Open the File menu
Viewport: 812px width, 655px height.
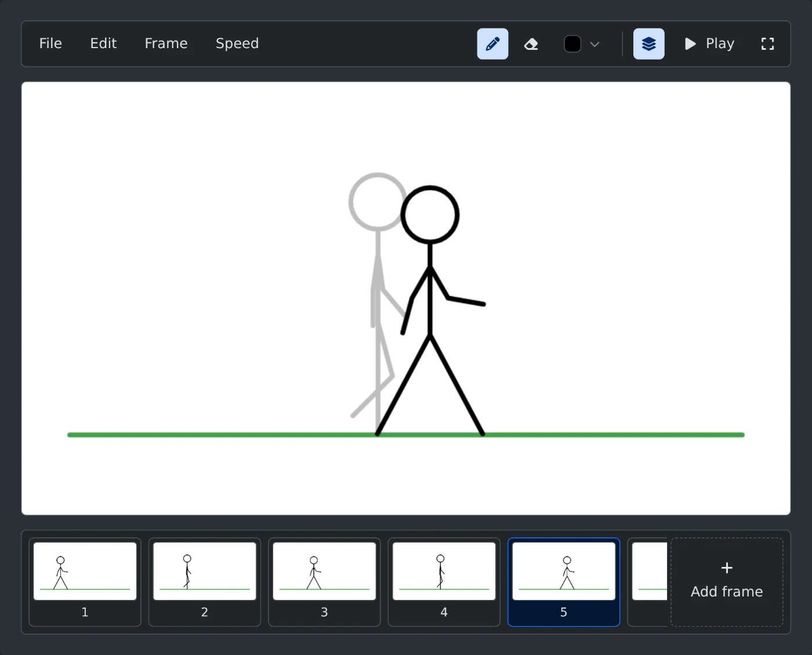click(x=50, y=43)
